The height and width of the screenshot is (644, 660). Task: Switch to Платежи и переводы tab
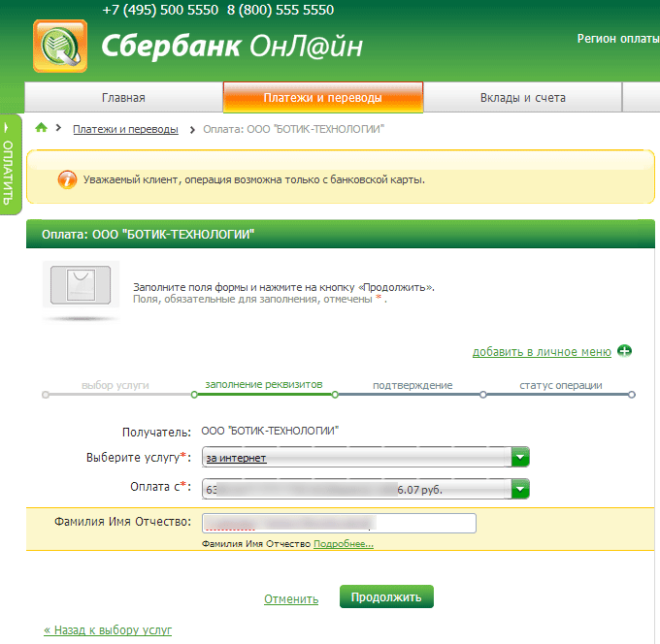pos(323,98)
